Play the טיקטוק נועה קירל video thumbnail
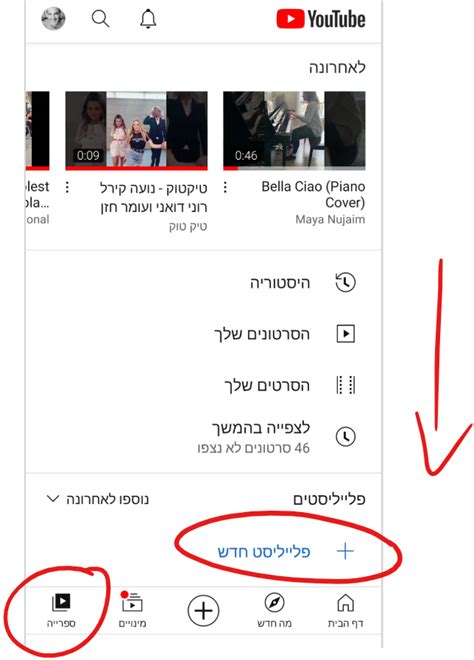Screen dimensions: 474x660 pyautogui.click(x=136, y=130)
